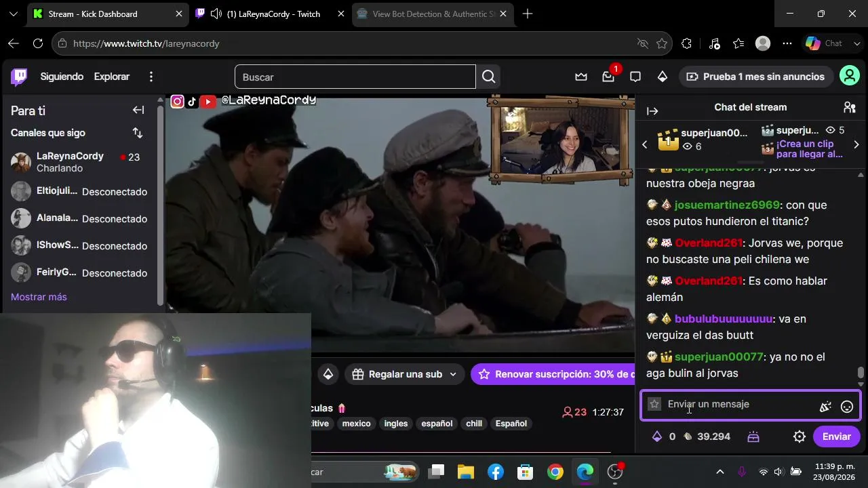Expand followed channels with Mostrar más
Image resolution: width=868 pixels, height=488 pixels.
pos(39,297)
